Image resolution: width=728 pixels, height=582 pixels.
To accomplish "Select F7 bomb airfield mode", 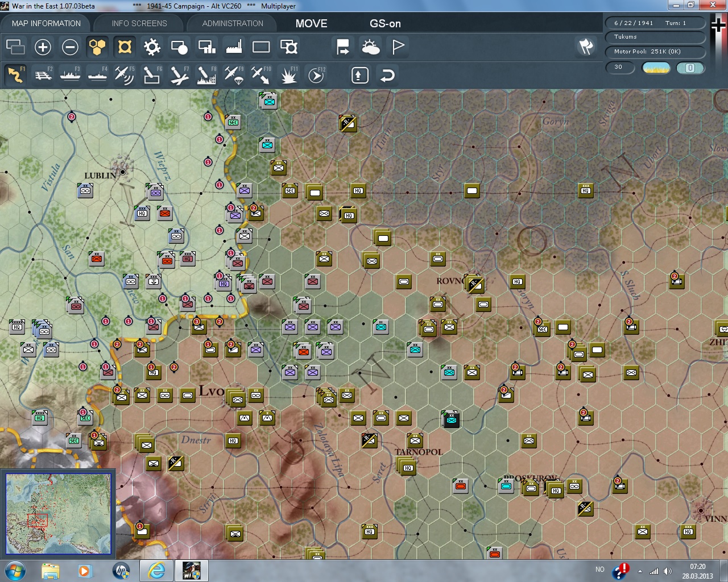I will point(179,74).
